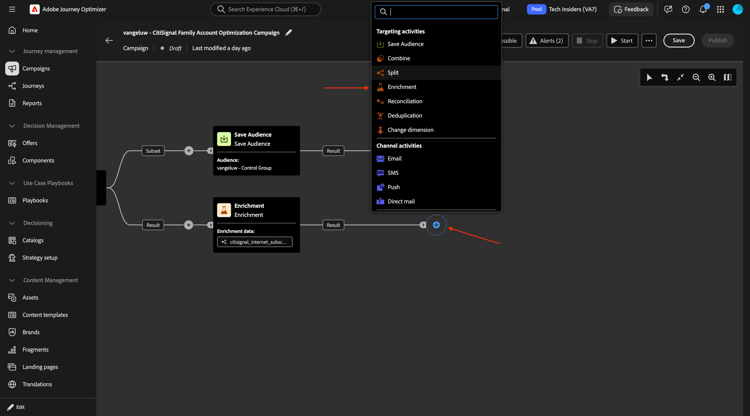
Task: Choose Email channel activity
Action: 436,159
